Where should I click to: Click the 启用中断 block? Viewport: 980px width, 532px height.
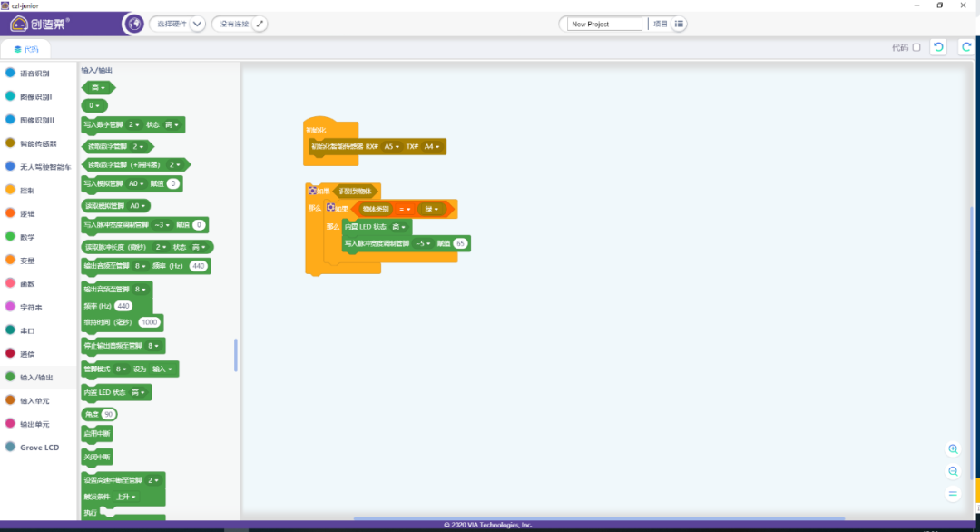(x=96, y=434)
